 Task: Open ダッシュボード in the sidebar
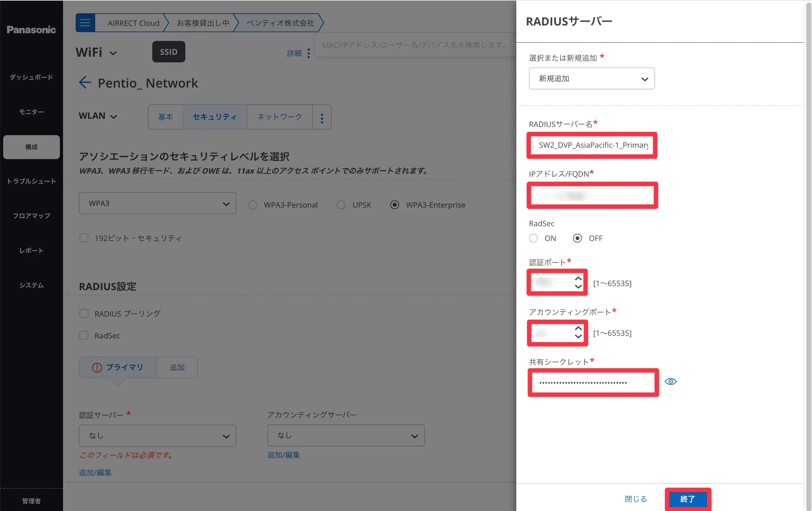[x=31, y=77]
